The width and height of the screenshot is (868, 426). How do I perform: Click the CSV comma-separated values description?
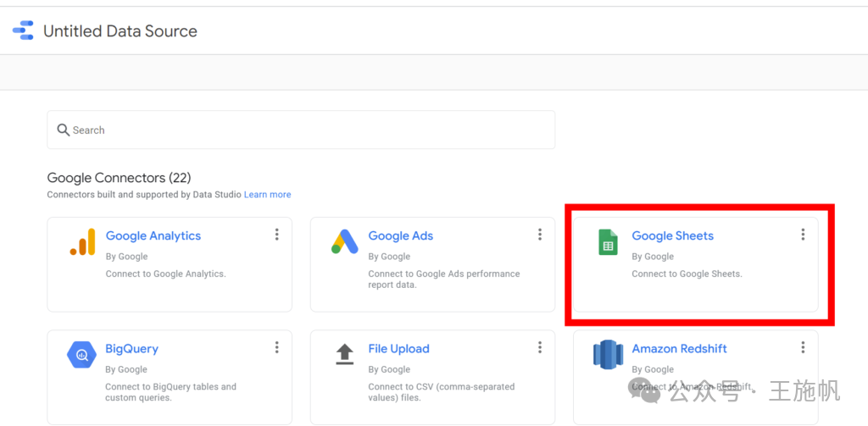pyautogui.click(x=441, y=392)
